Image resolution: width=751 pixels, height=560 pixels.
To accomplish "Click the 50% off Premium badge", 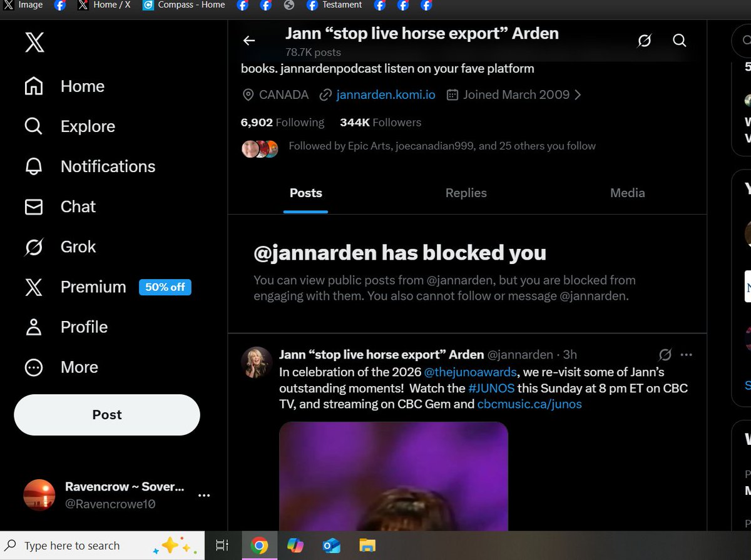I will coord(165,287).
